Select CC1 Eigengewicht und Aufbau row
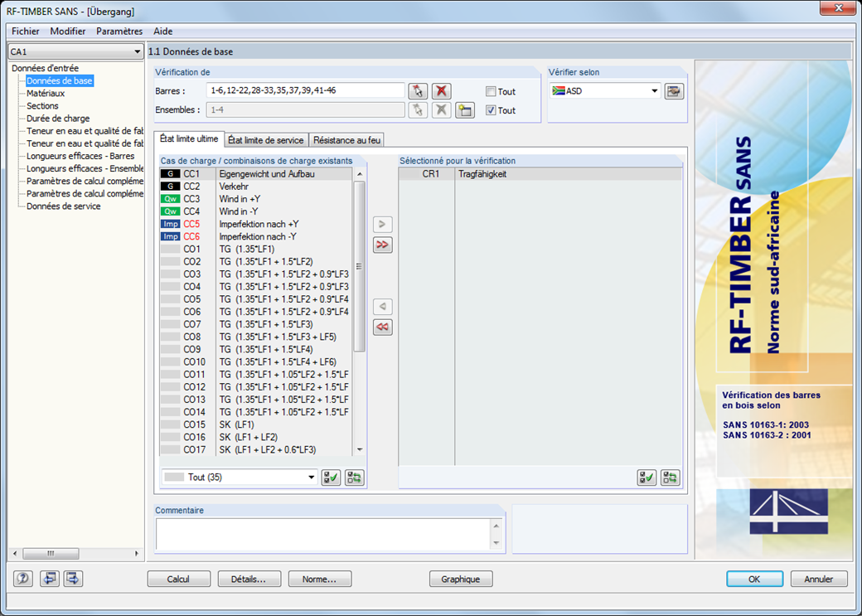 255,174
